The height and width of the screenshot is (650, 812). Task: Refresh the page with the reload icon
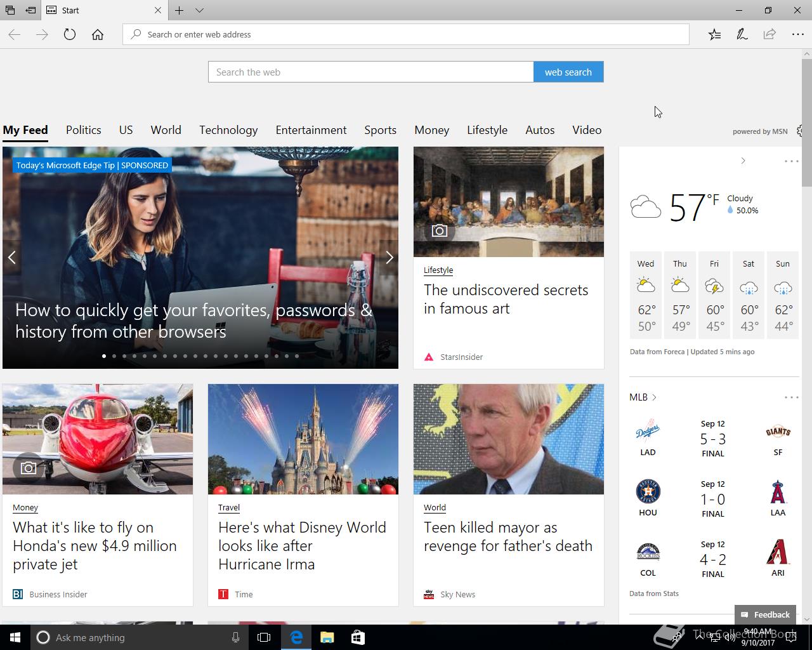pos(70,34)
